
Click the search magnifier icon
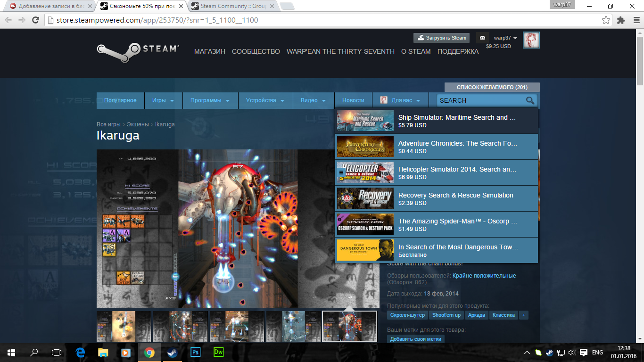tap(530, 100)
